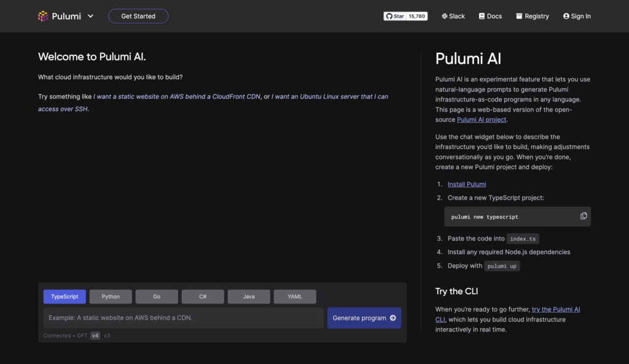Focus the infrastructure prompt input field
Screen dimensions: 629x364
tap(183, 318)
